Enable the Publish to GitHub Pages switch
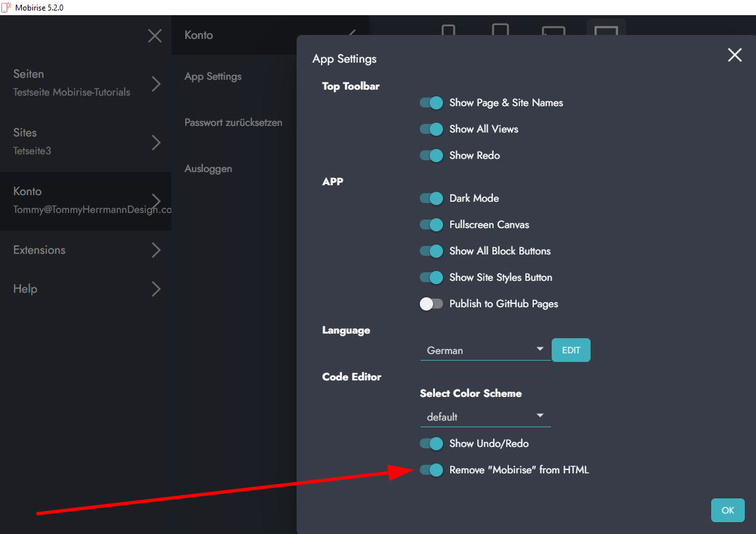Image resolution: width=756 pixels, height=534 pixels. (x=432, y=304)
